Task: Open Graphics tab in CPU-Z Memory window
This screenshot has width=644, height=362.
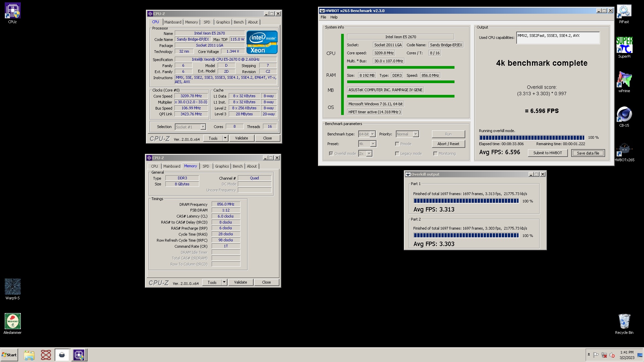Action: pyautogui.click(x=222, y=166)
